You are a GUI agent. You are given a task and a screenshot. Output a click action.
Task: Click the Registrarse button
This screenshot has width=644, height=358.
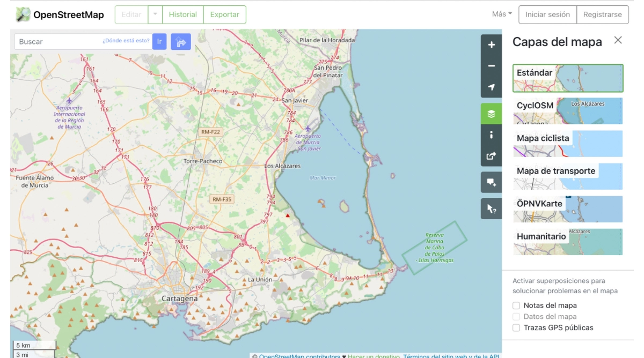point(603,14)
